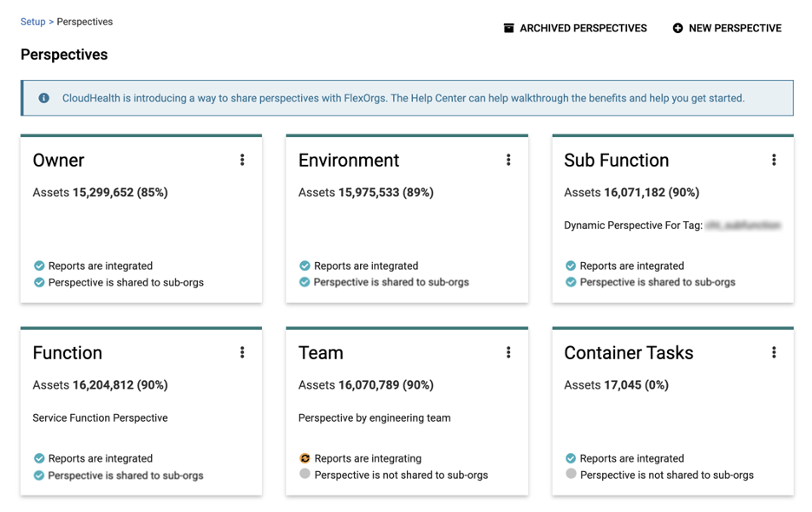This screenshot has width=812, height=512.
Task: Toggle Team perspective not shared indicator
Action: (x=304, y=474)
